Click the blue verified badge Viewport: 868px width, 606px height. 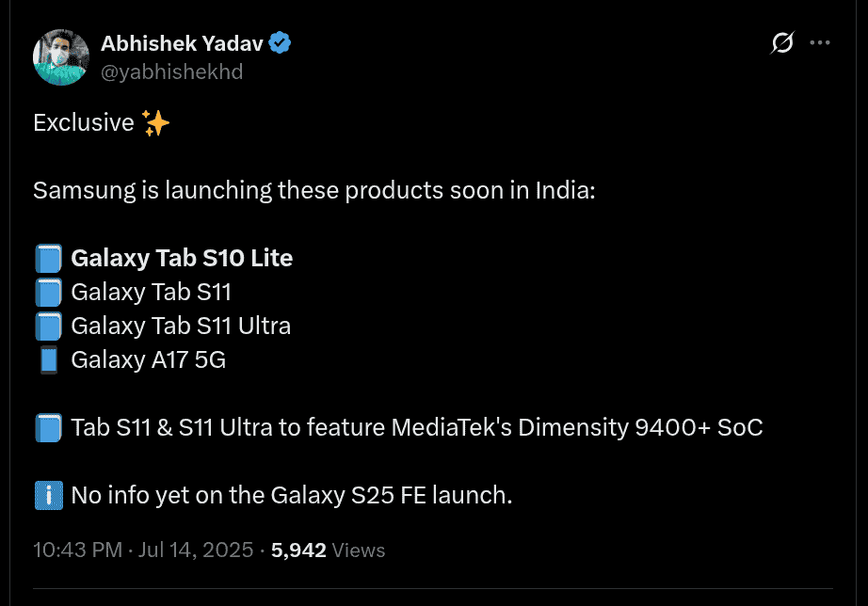pos(280,42)
